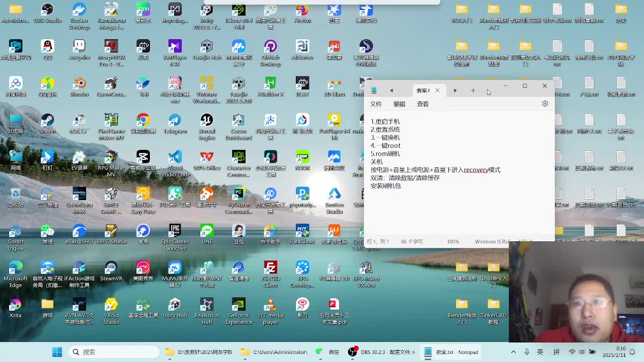Select the Microsoft Edge icon
Screen dimensions: 644x362
point(16,274)
